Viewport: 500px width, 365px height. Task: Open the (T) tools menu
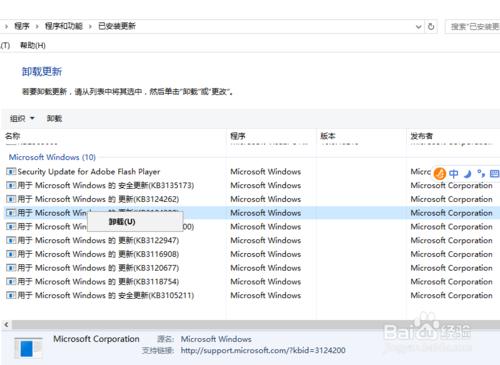click(5, 45)
